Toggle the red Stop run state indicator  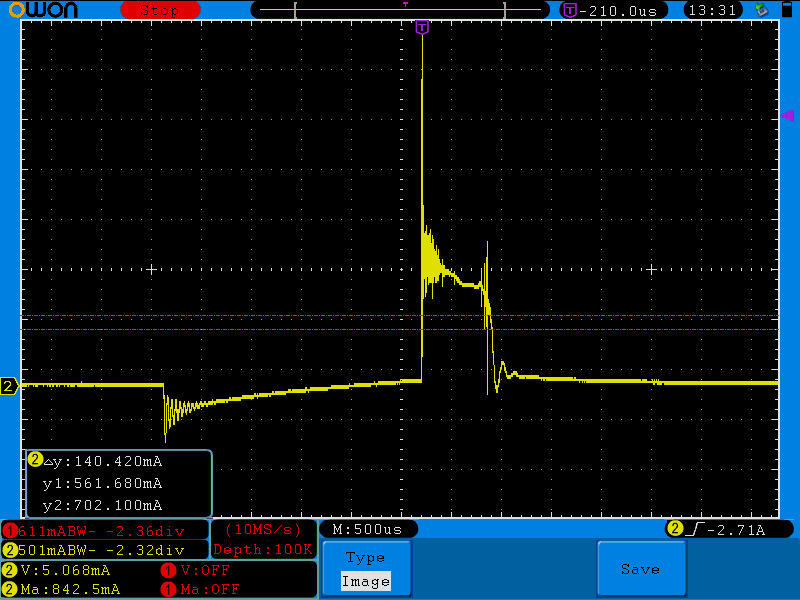click(159, 10)
